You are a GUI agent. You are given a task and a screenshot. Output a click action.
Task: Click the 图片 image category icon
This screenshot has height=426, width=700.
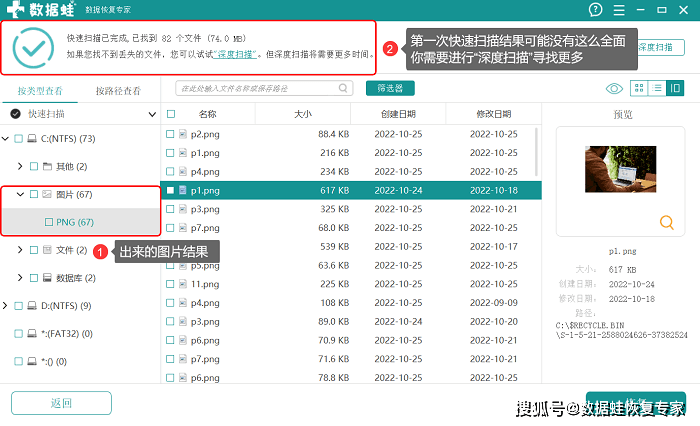(47, 194)
